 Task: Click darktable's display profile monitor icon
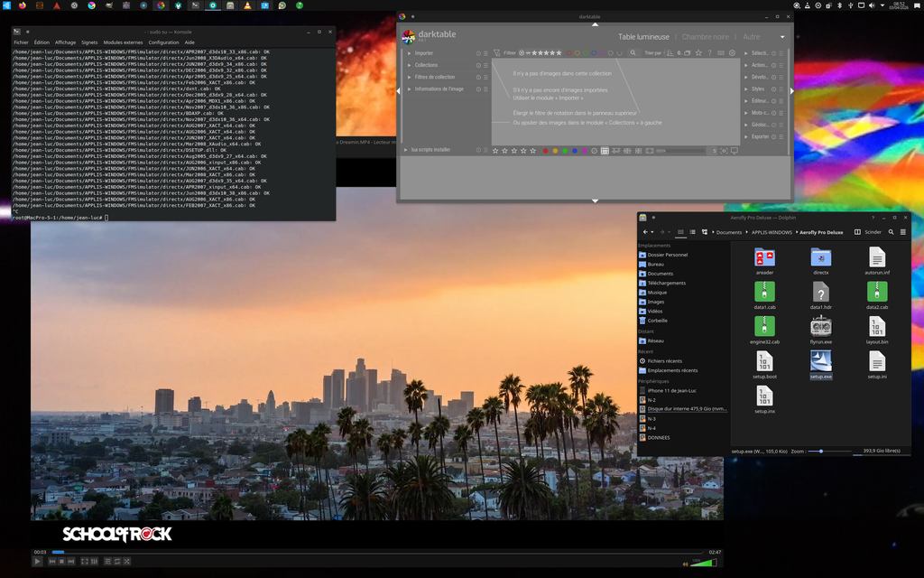pos(735,151)
